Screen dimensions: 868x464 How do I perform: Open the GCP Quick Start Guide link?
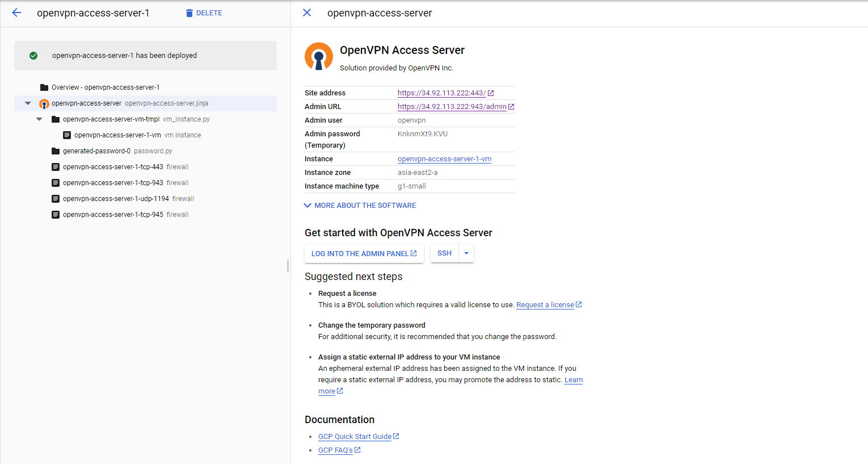pyautogui.click(x=355, y=437)
